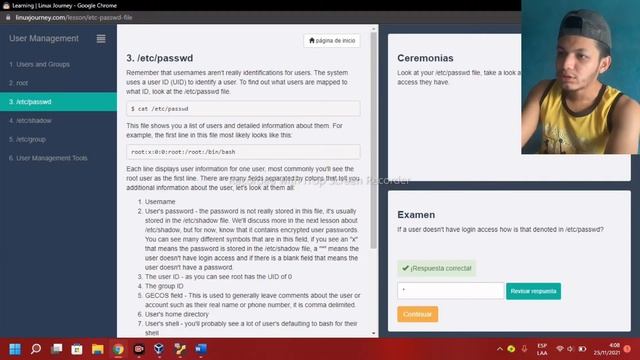The height and width of the screenshot is (360, 640).
Task: Open taskbar Search
Action: (x=36, y=349)
